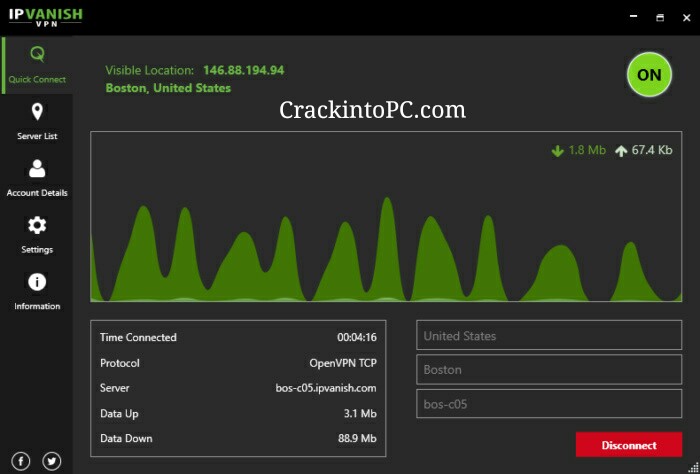This screenshot has height=474, width=700.
Task: Visit IPVanish Twitter page icon
Action: 52,461
